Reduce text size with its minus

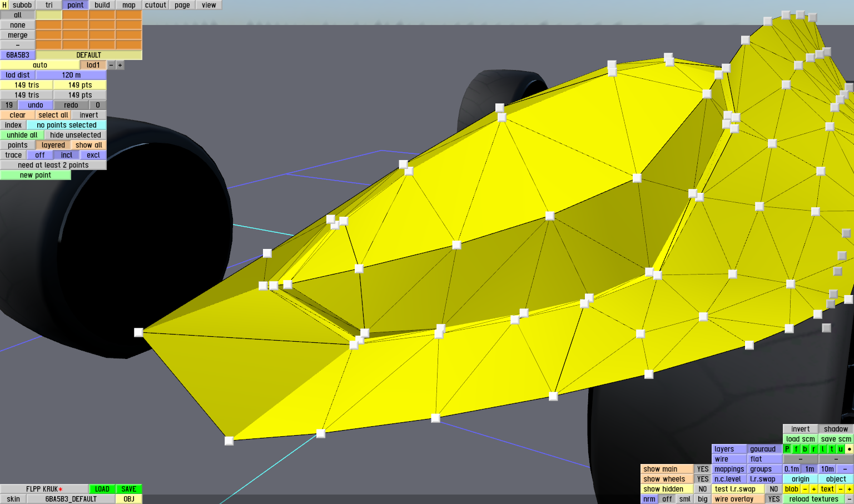[x=840, y=489]
